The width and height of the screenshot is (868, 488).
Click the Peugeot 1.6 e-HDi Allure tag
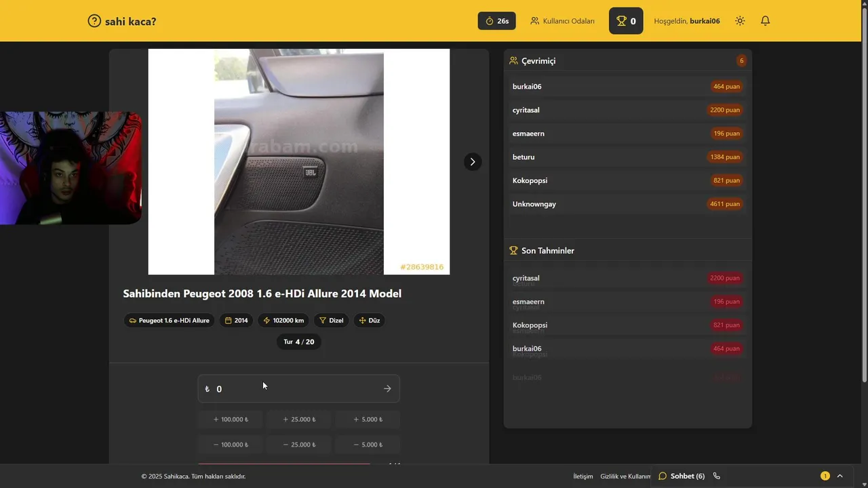(169, 321)
